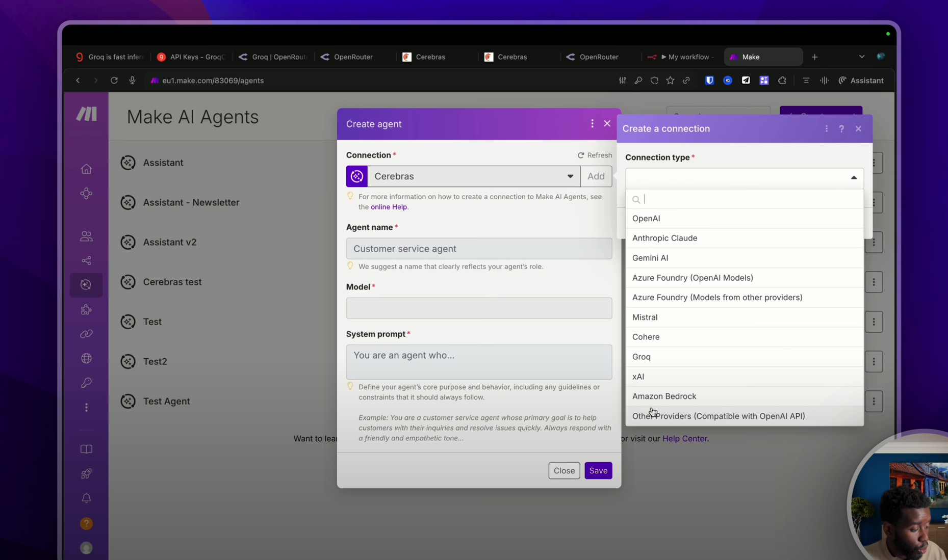Click the microphone icon in address bar
This screenshot has height=560, width=948.
pos(132,81)
